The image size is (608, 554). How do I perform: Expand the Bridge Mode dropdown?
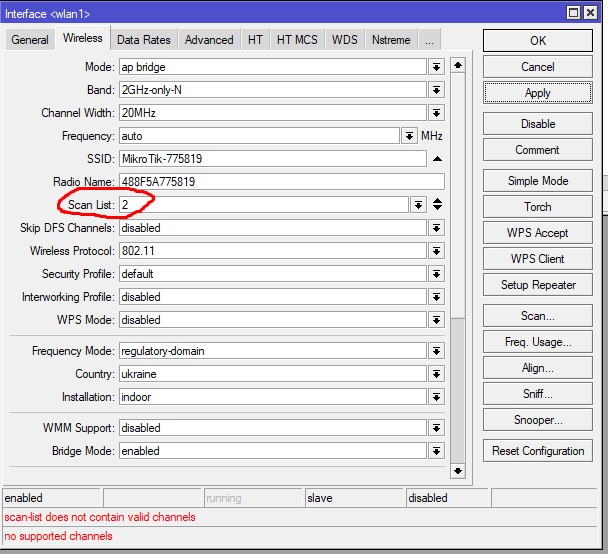(x=436, y=451)
